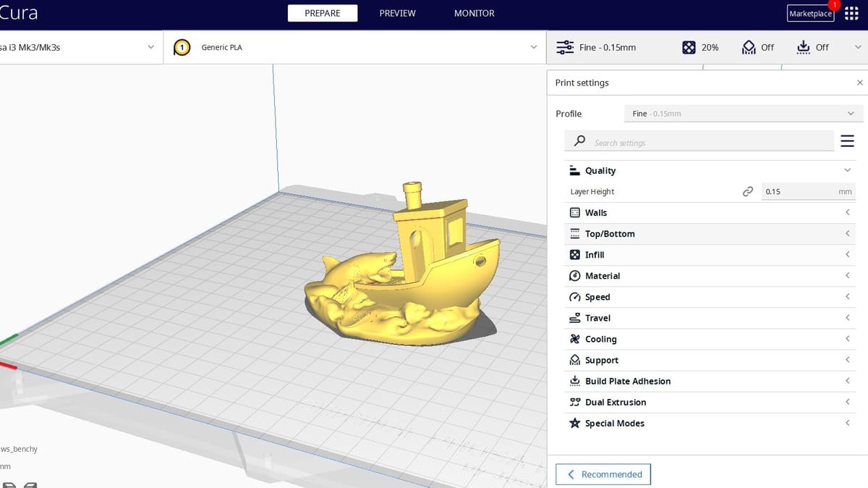
Task: Click the adhesion icon in top bar
Action: (804, 47)
